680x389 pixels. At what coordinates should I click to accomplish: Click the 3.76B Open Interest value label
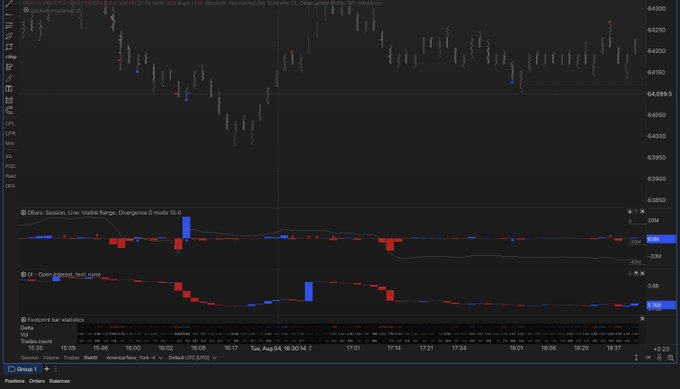[661, 305]
